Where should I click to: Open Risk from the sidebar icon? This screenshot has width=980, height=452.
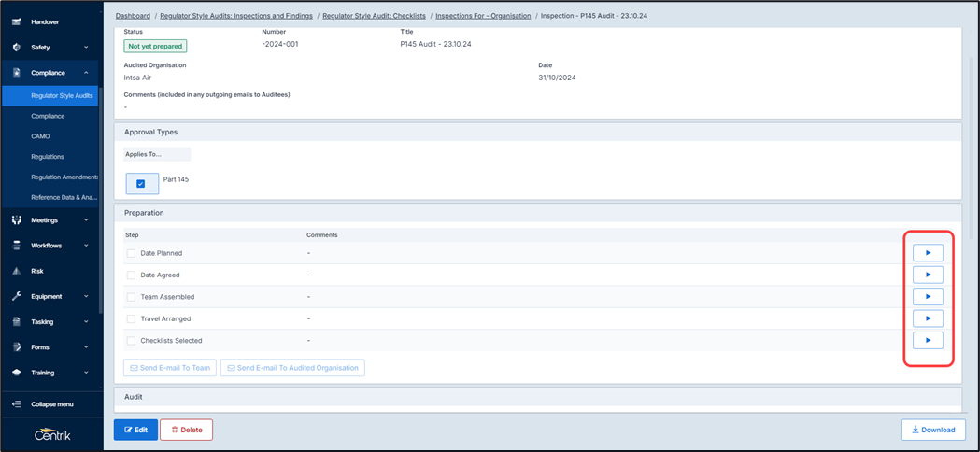[16, 272]
